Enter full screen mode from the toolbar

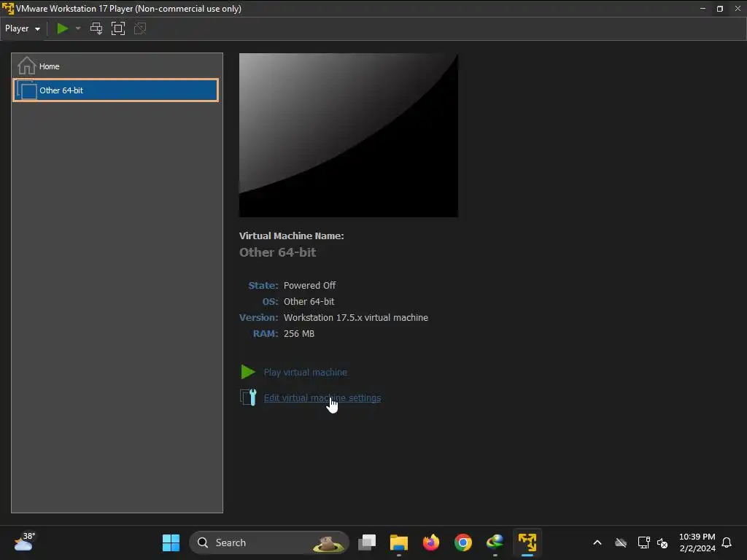coord(118,28)
